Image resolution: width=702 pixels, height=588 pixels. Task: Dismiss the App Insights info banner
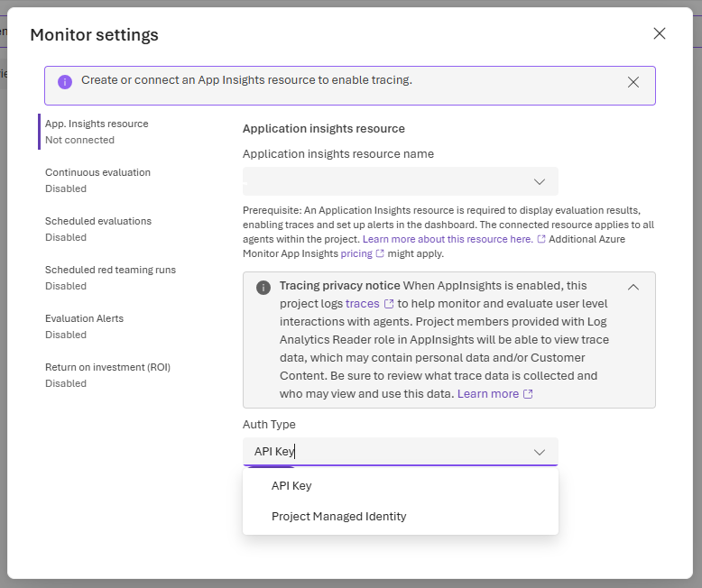[x=633, y=82]
